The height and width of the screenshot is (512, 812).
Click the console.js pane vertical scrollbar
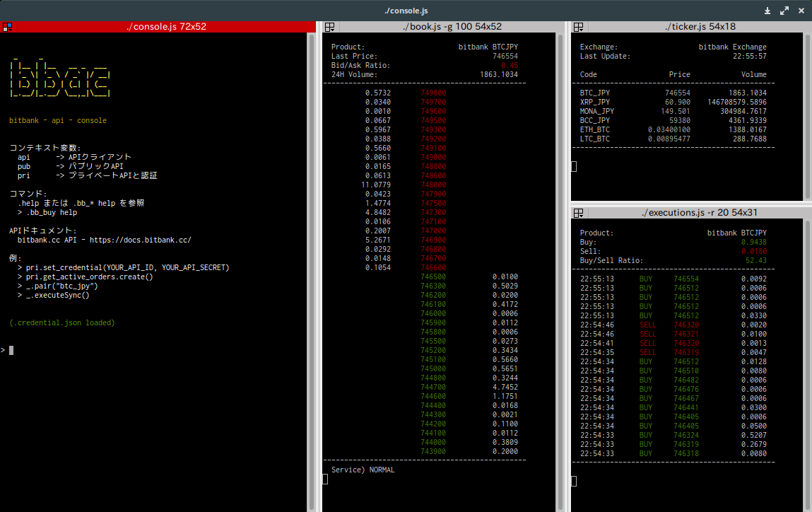point(311,272)
